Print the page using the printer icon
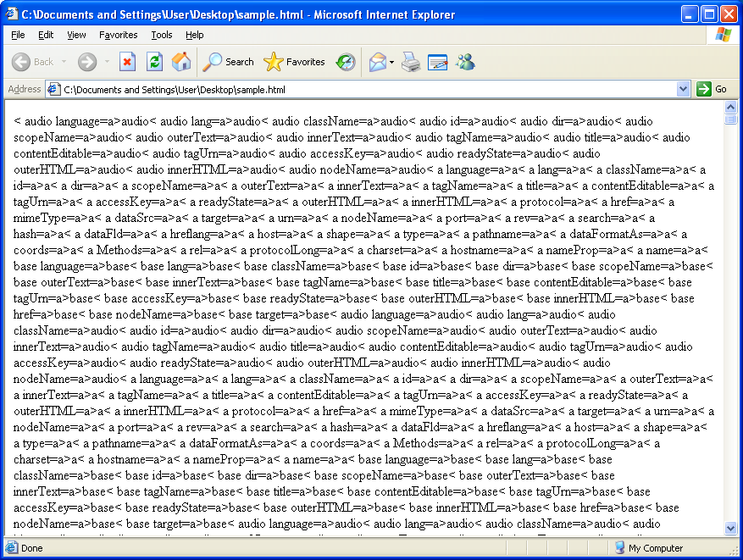Image resolution: width=743 pixels, height=560 pixels. 411,62
